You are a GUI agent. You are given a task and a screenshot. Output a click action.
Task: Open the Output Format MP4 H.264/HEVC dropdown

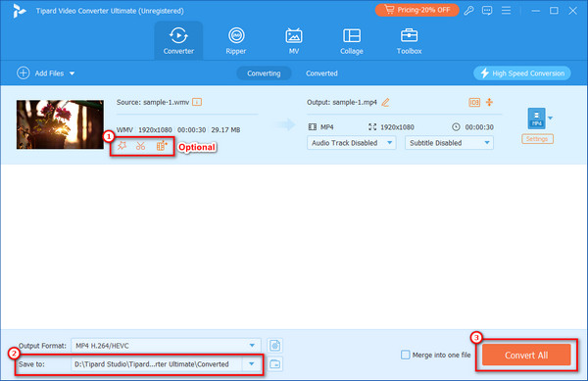point(166,346)
